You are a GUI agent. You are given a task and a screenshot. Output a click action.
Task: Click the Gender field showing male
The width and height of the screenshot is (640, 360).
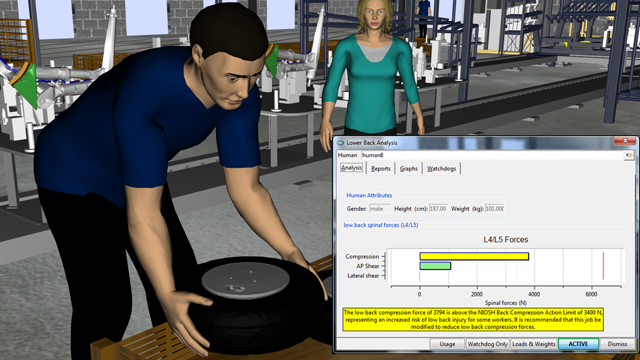380,209
